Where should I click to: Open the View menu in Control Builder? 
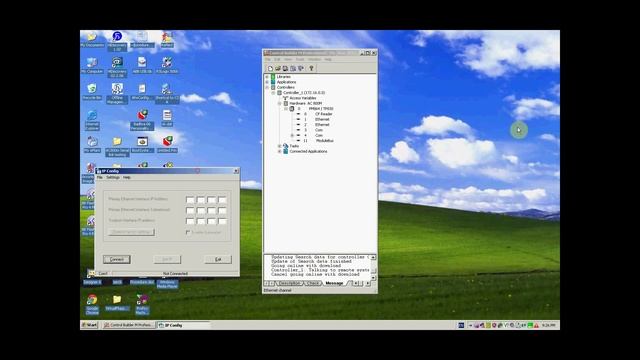click(288, 59)
